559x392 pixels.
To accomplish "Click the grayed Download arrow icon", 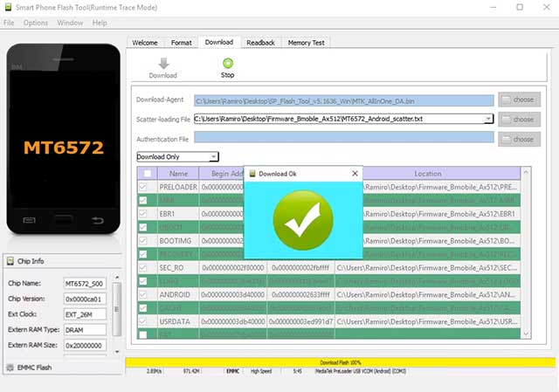I will (x=163, y=64).
